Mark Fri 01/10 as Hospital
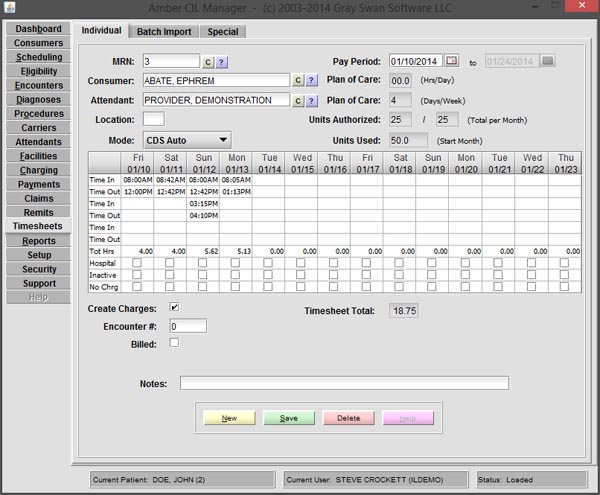This screenshot has height=495, width=600. pos(137,263)
